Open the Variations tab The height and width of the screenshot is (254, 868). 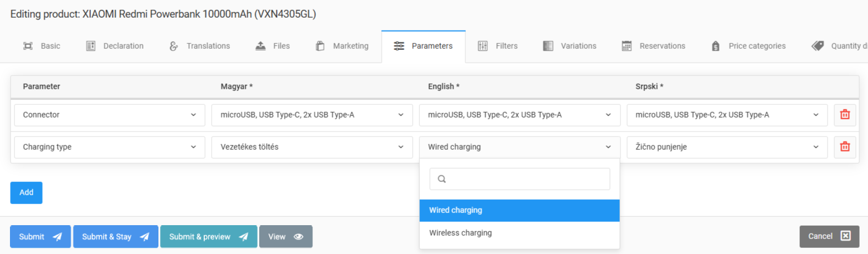click(570, 46)
